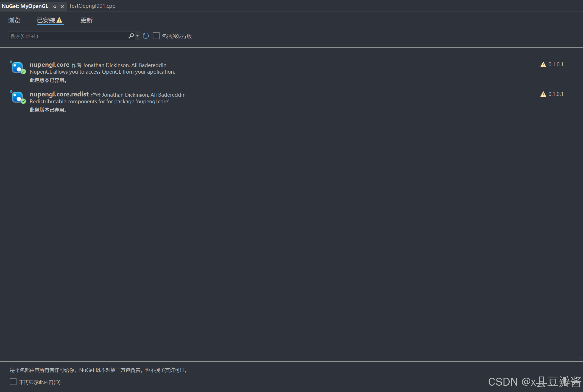583x392 pixels.
Task: Switch to the 浏览 tab
Action: tap(14, 20)
